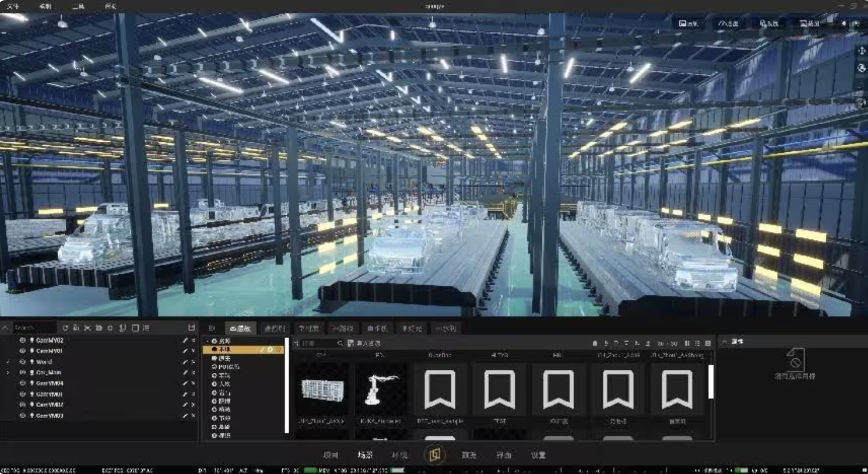Screen dimensions: 868x474
Task: Open the 文件 menu
Action: coord(13,6)
